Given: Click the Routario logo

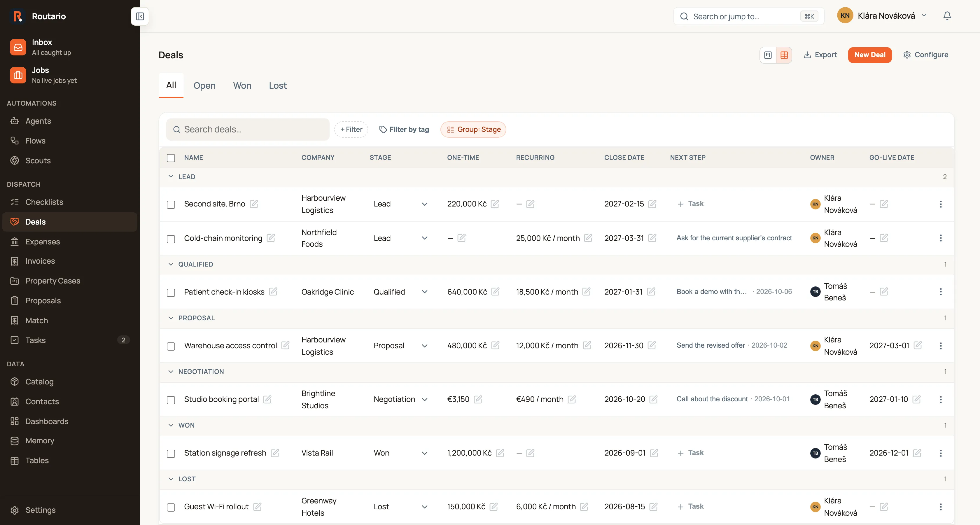Looking at the screenshot, I should coord(17,16).
